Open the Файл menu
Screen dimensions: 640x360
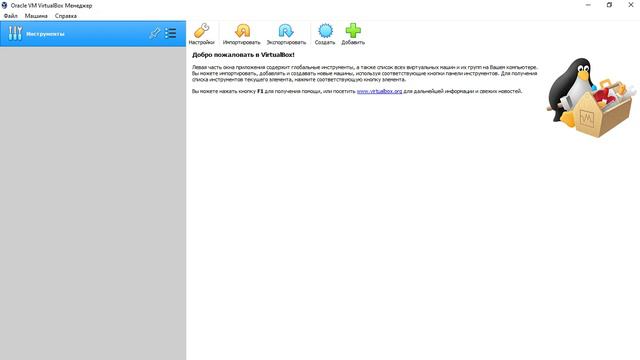point(11,16)
